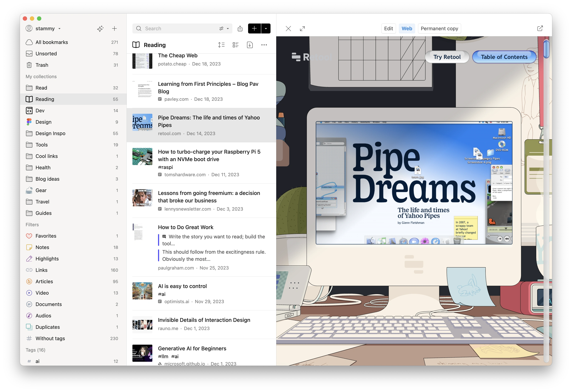Open the Travel collection
The image size is (572, 392).
point(73,202)
